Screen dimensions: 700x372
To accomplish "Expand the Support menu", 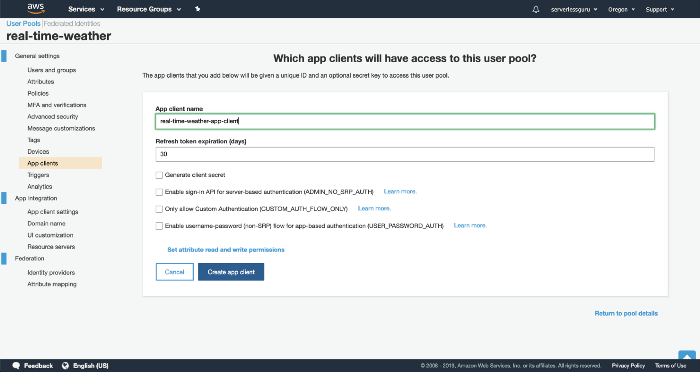I will [660, 9].
